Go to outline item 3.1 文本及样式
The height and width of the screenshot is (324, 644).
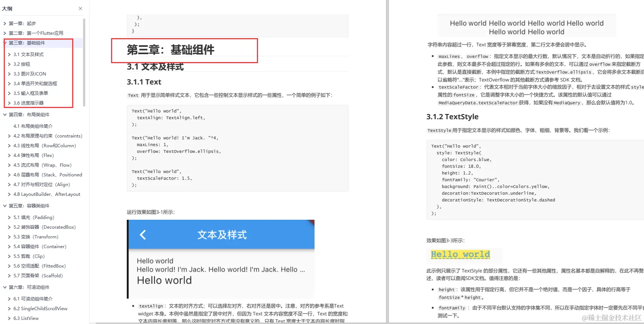(28, 54)
